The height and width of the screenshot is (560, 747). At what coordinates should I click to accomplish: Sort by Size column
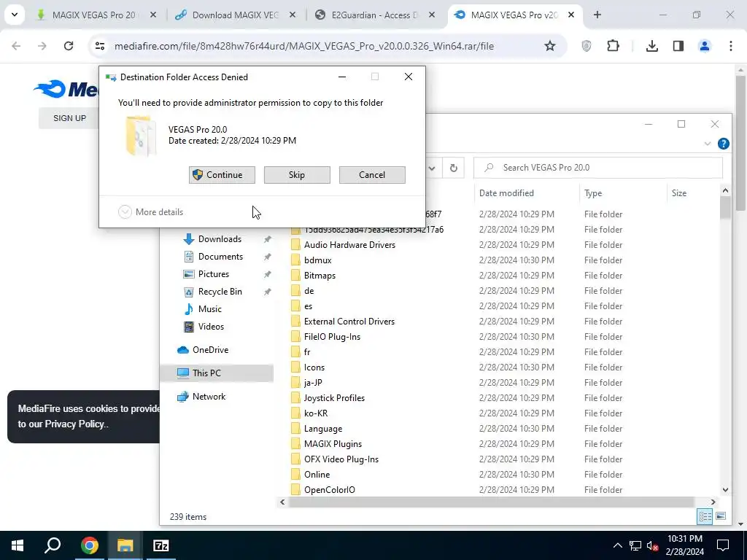pos(679,192)
